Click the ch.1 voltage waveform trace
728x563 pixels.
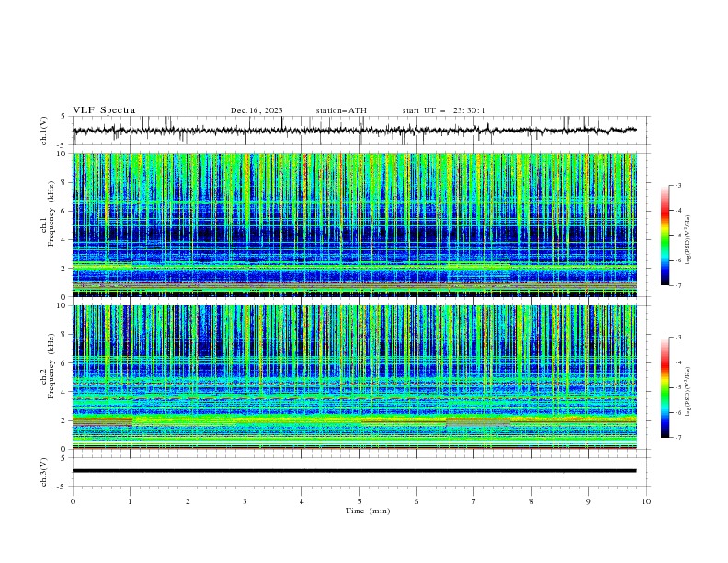point(354,131)
